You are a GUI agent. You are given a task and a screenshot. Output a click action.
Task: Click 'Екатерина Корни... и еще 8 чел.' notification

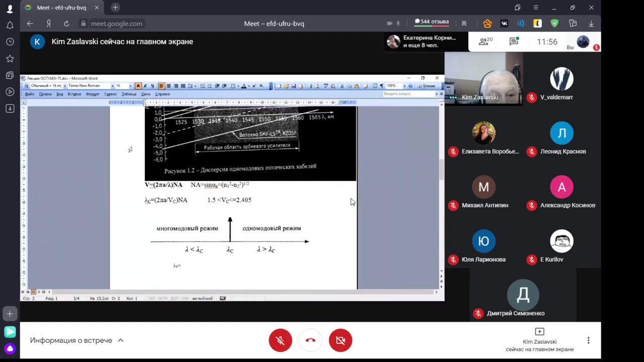tap(425, 41)
